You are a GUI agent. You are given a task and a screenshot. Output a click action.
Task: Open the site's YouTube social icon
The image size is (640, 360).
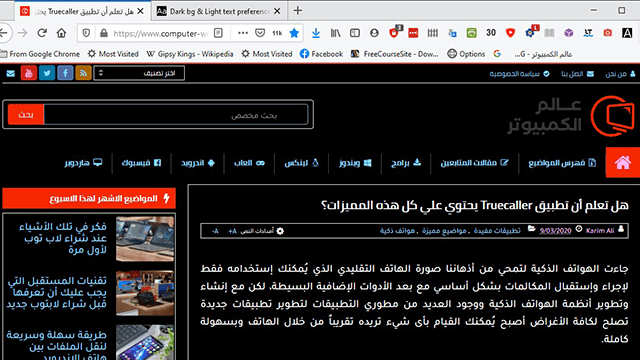coord(29,73)
